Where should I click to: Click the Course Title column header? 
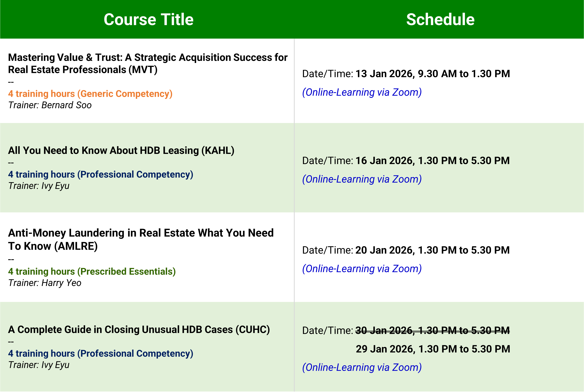point(148,20)
